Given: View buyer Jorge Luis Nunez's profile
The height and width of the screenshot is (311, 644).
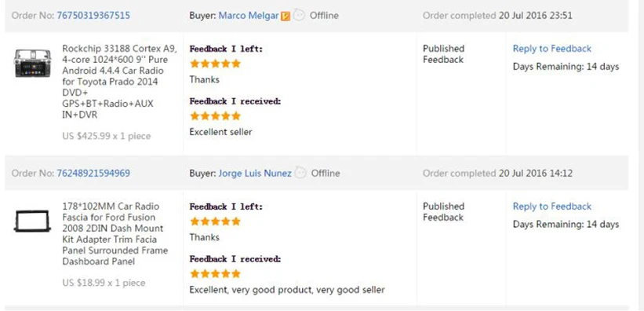Looking at the screenshot, I should (255, 174).
